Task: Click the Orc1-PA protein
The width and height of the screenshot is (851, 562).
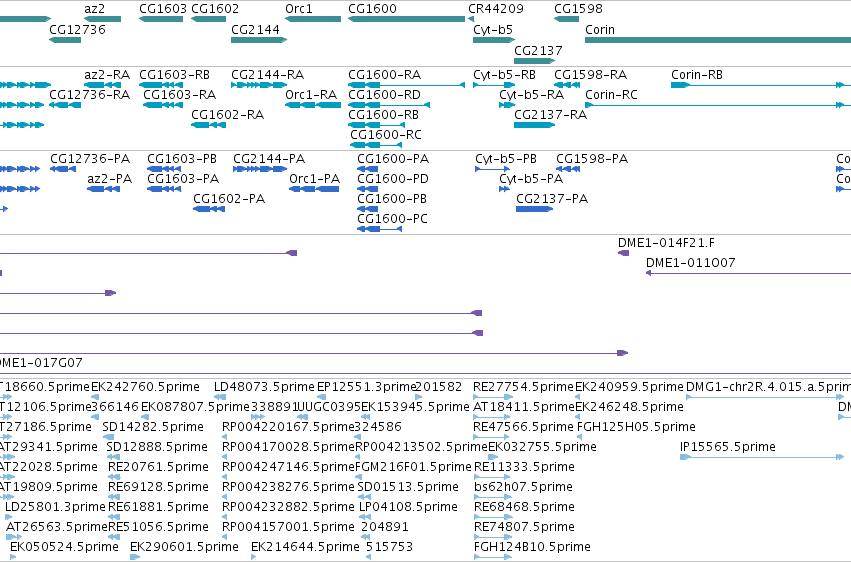Action: 314,189
